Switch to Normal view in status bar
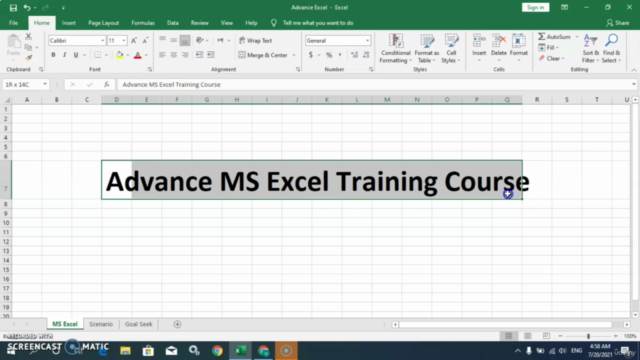The image size is (640, 360). pos(509,336)
